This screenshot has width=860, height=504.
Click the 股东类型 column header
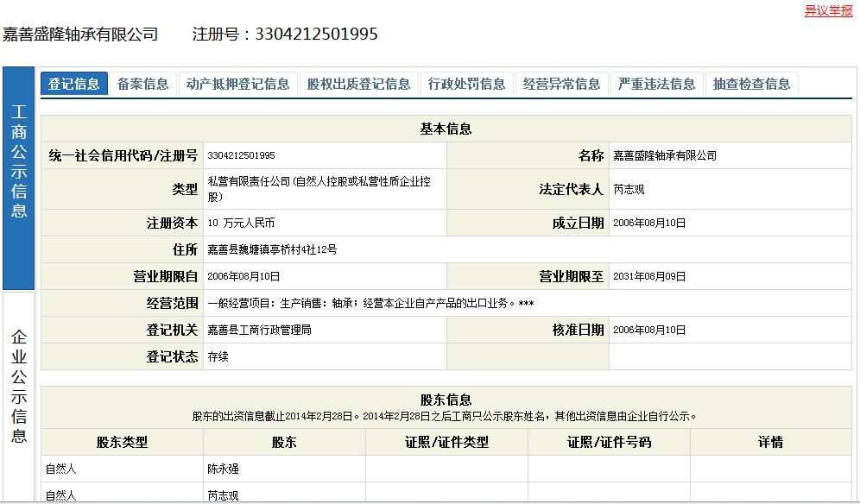pyautogui.click(x=122, y=443)
